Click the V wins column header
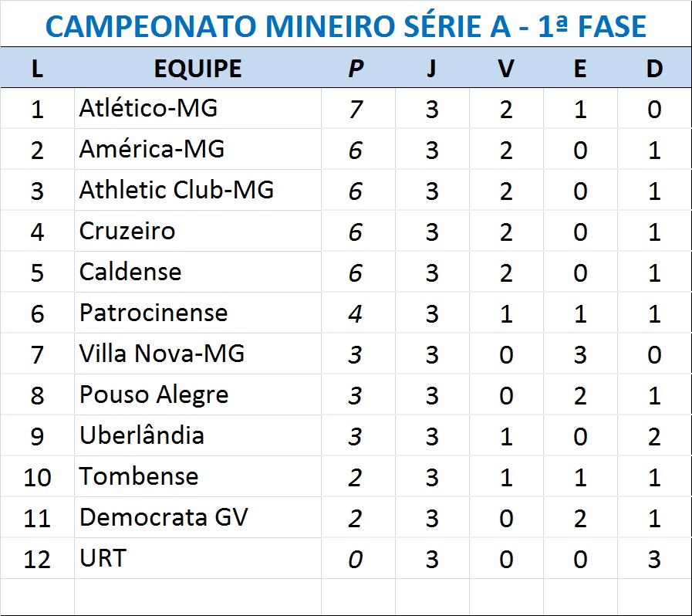 [505, 68]
